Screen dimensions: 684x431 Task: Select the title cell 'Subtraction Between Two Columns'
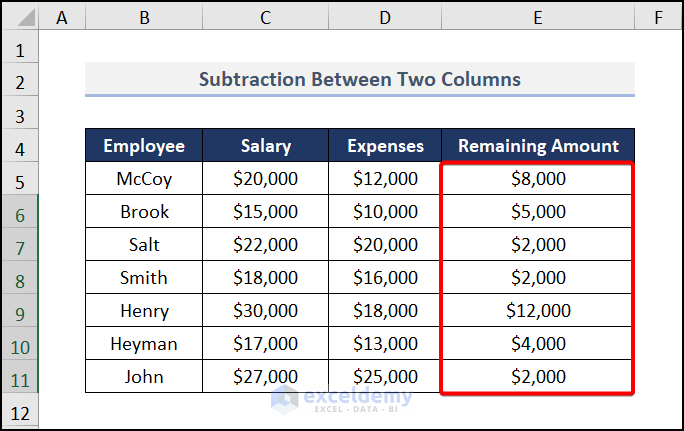point(360,79)
